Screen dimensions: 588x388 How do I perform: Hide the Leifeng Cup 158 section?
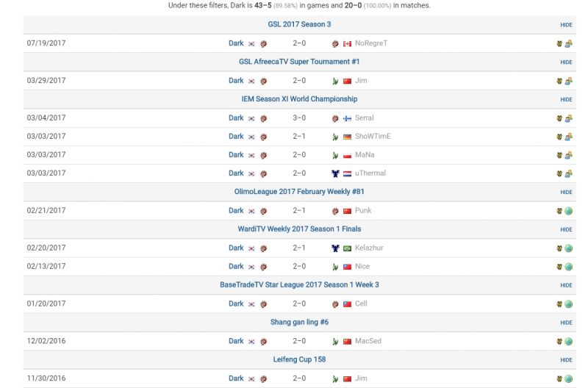tap(566, 360)
